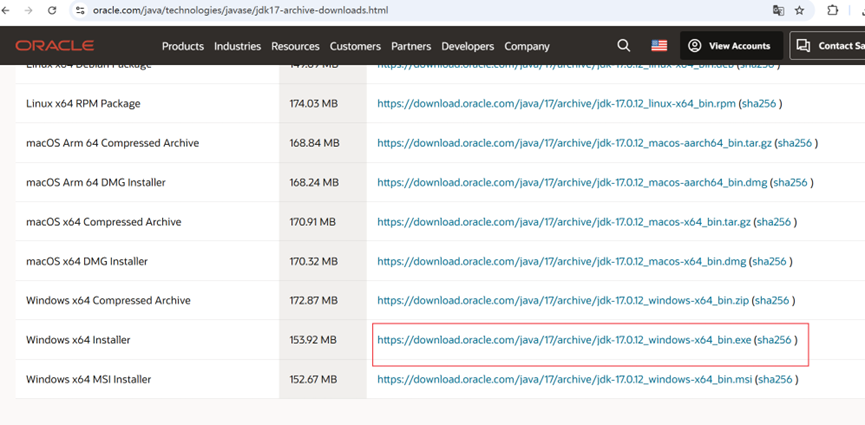
Task: Select macOS Arm 64 Compressed Archive label
Action: point(113,143)
